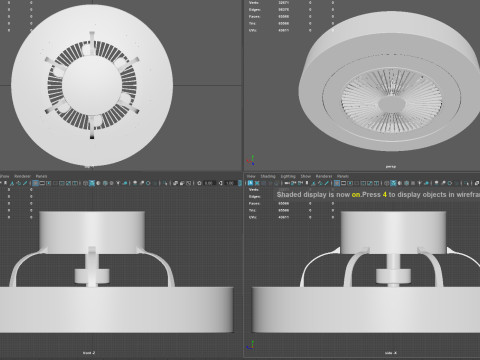
Task: Open the Lighting menu of the side view
Action: [x=288, y=176]
